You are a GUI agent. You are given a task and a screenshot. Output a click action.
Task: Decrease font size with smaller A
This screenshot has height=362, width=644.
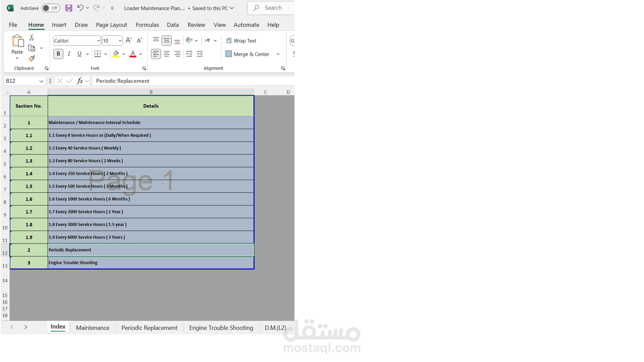tap(140, 41)
